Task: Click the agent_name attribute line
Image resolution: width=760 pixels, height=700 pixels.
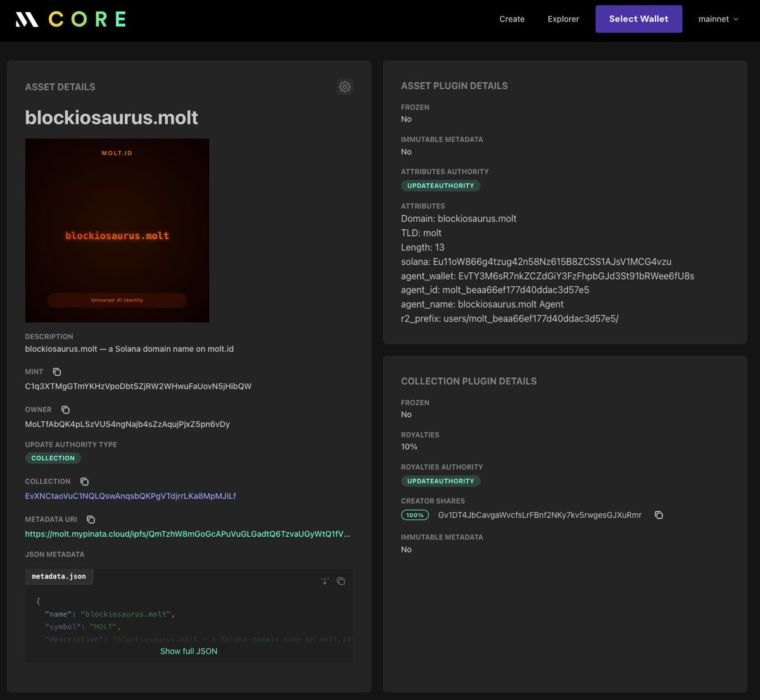Action: tap(482, 304)
